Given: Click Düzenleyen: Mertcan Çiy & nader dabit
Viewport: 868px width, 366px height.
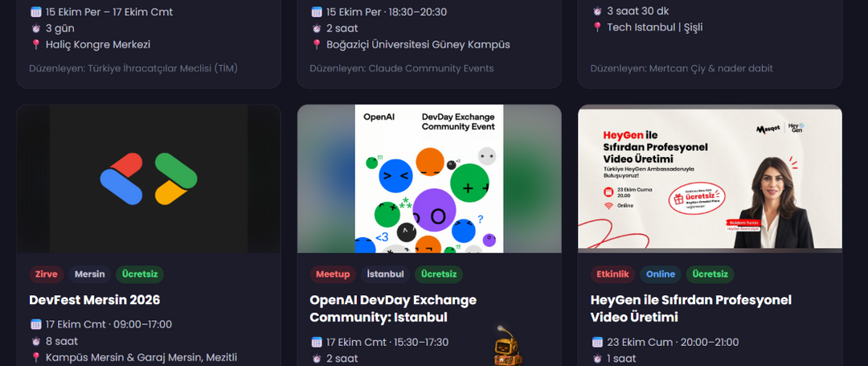Looking at the screenshot, I should pos(682,68).
